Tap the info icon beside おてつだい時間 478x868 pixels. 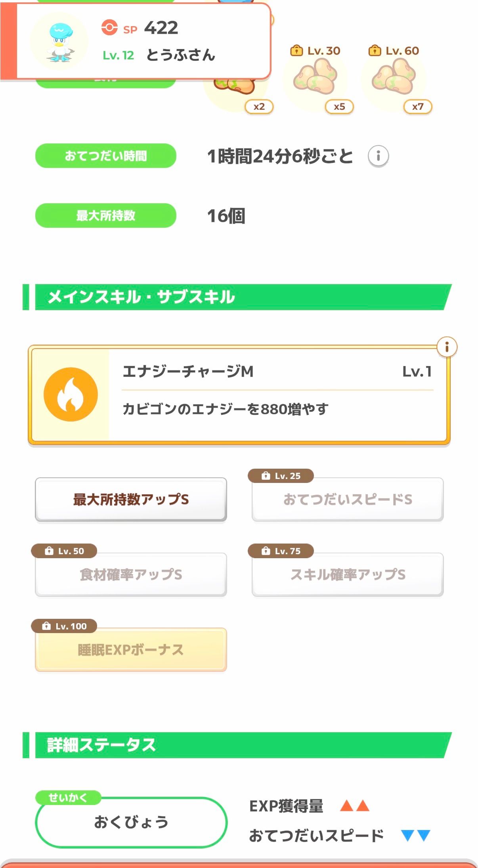pyautogui.click(x=378, y=156)
